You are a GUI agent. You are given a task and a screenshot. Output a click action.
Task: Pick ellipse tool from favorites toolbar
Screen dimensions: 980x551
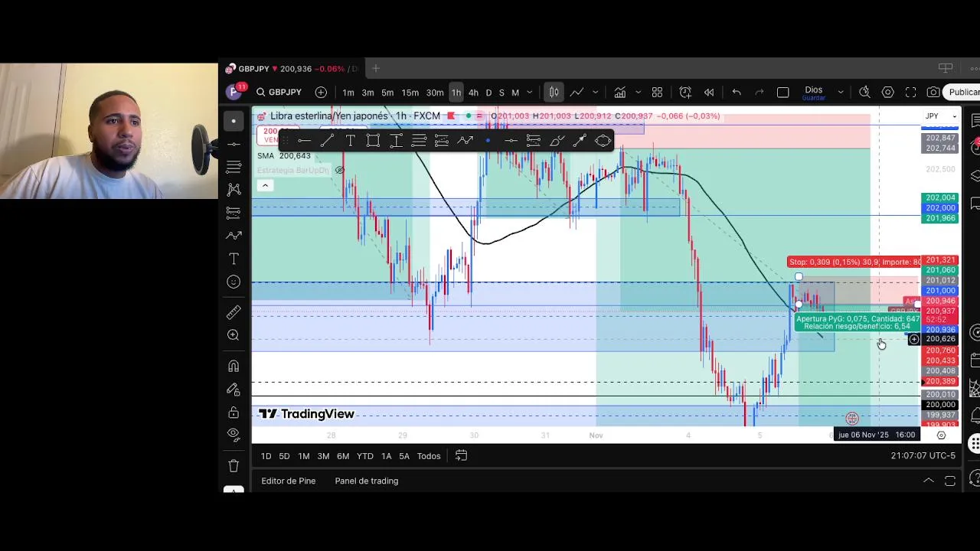tap(603, 140)
